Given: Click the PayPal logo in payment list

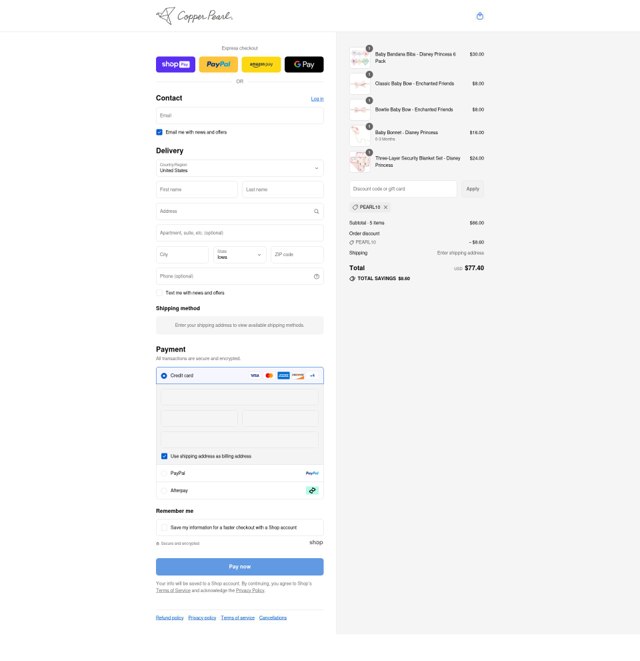Looking at the screenshot, I should pyautogui.click(x=312, y=473).
